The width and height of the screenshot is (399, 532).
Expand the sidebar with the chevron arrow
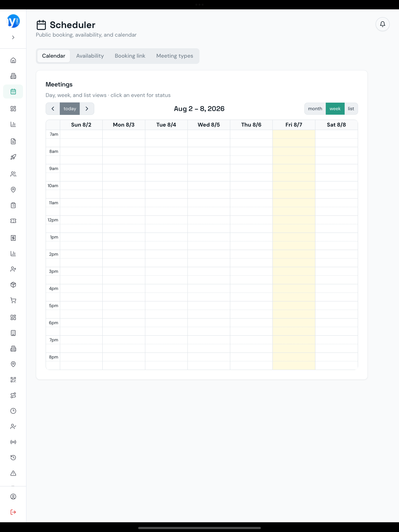[13, 37]
